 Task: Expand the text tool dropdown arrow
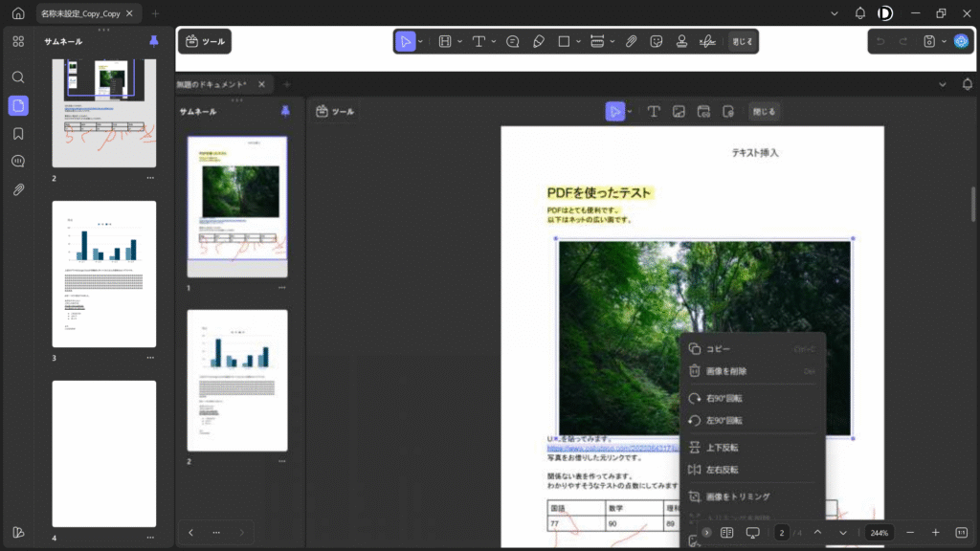point(494,41)
